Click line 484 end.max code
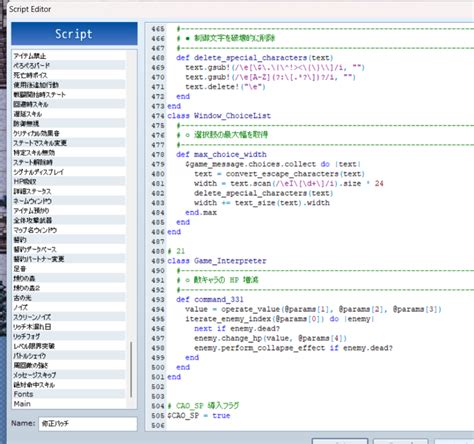This screenshot has width=474, height=444. pos(201,212)
